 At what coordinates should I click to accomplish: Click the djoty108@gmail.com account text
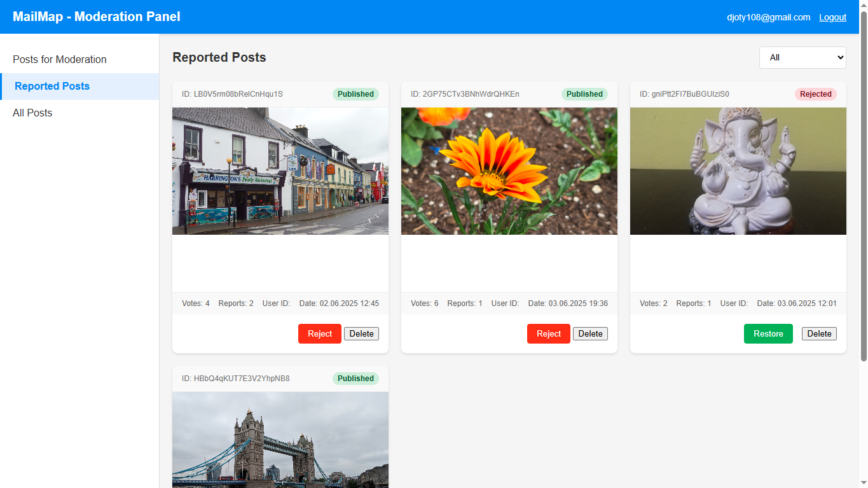coord(769,17)
